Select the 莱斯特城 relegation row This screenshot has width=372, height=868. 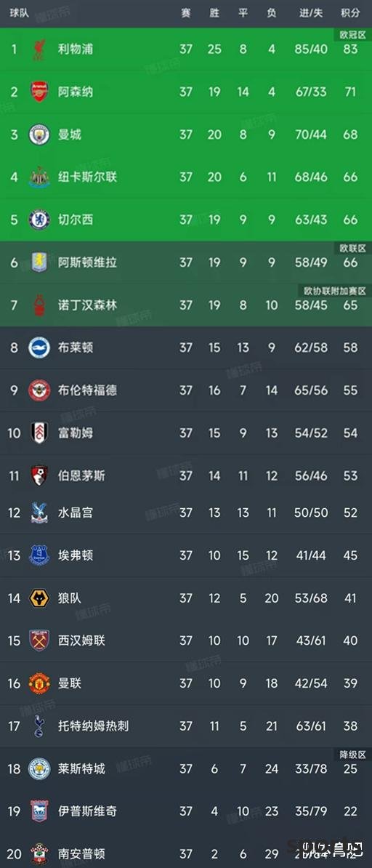[186, 768]
